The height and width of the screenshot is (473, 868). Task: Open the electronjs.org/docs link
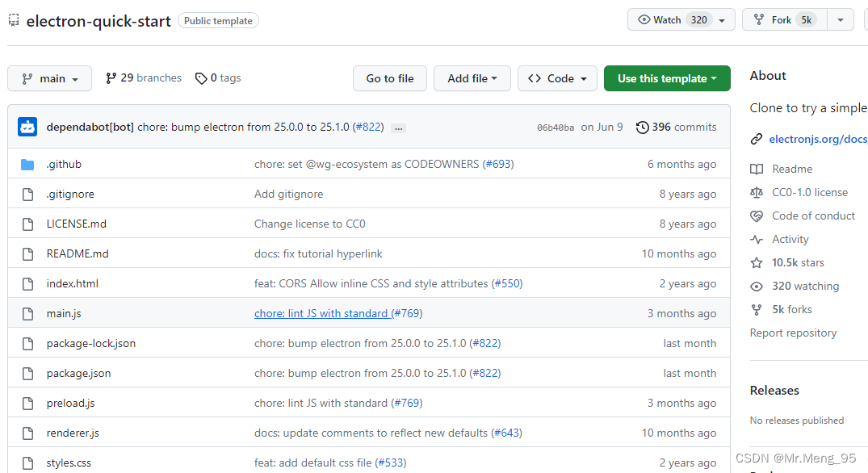pos(818,140)
